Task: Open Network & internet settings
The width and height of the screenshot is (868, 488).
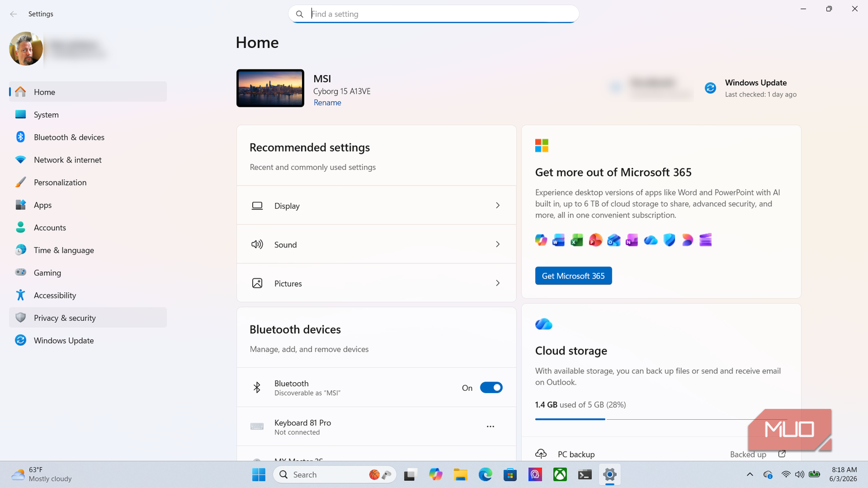Action: pyautogui.click(x=88, y=160)
